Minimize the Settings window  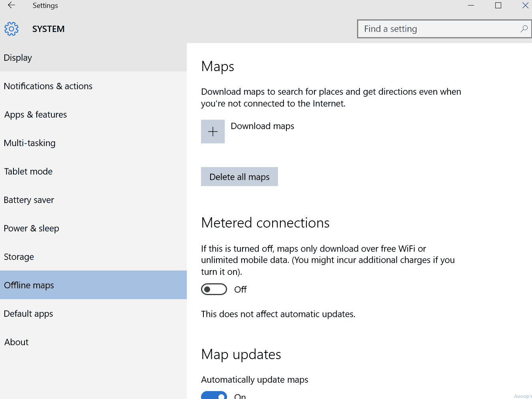click(x=471, y=6)
